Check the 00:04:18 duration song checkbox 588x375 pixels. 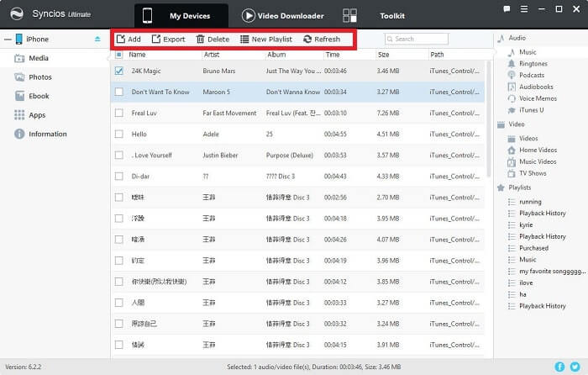point(119,218)
